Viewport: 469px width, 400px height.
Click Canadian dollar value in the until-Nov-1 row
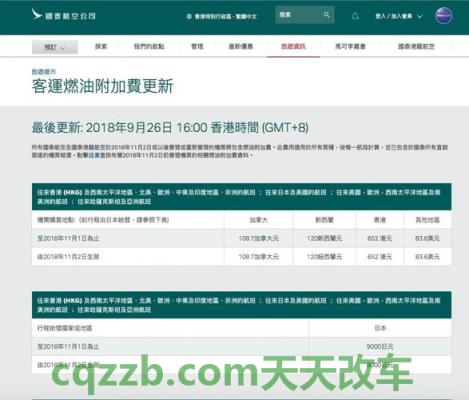[259, 238]
